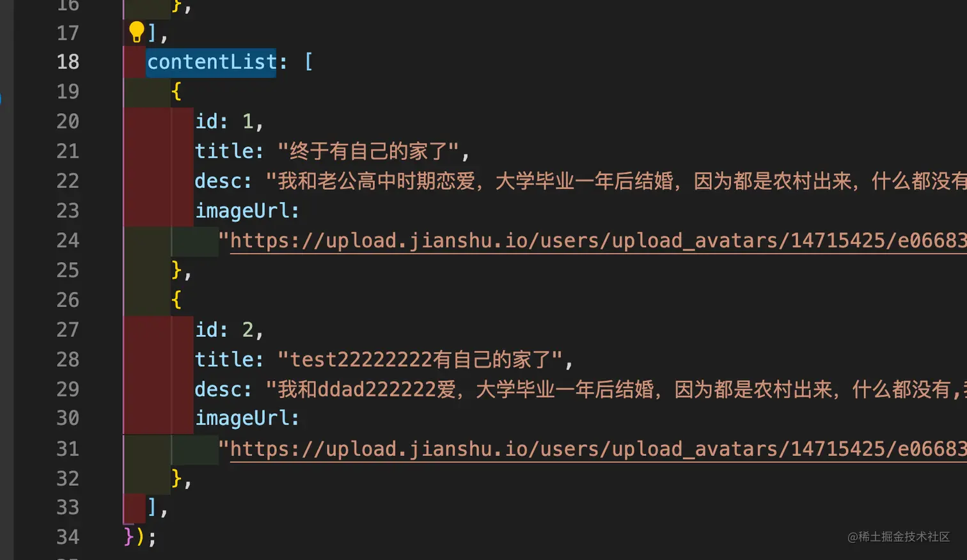This screenshot has width=967, height=560.
Task: Click the id: 2 line
Action: [229, 330]
